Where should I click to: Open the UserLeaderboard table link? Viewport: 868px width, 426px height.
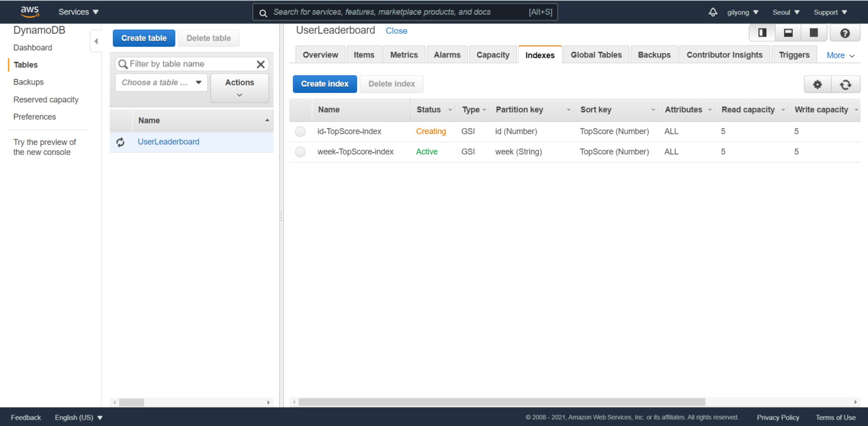(x=168, y=142)
